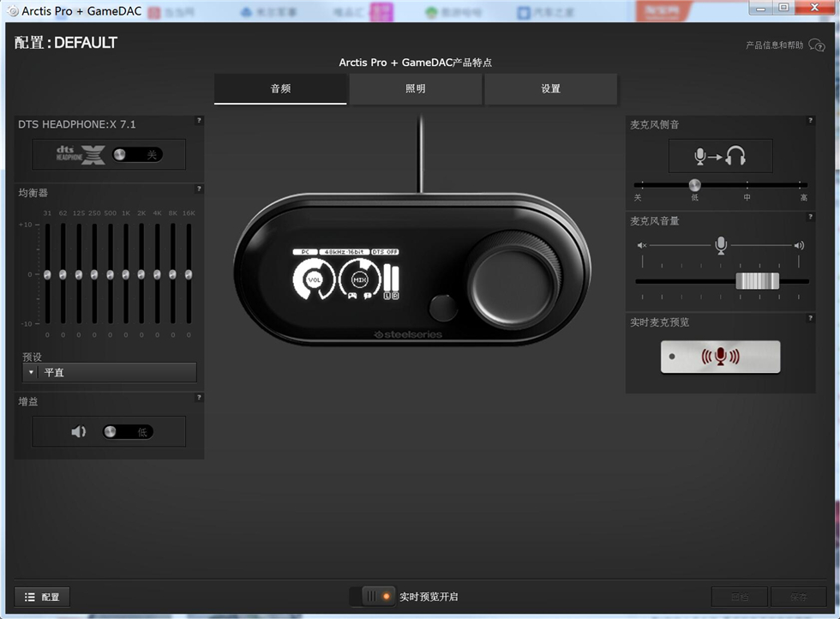Click the mic mute speaker icon

[x=642, y=245]
